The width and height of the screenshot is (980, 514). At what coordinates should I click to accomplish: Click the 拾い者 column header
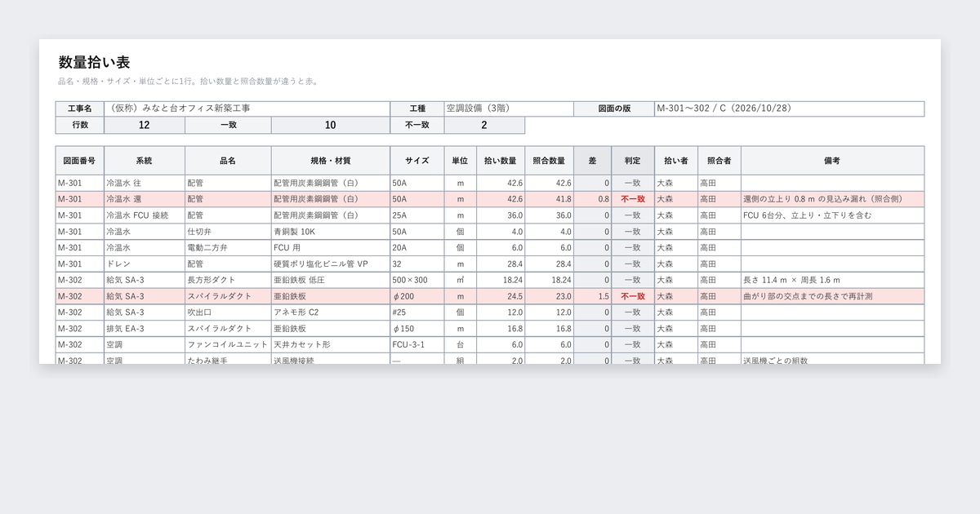676,161
